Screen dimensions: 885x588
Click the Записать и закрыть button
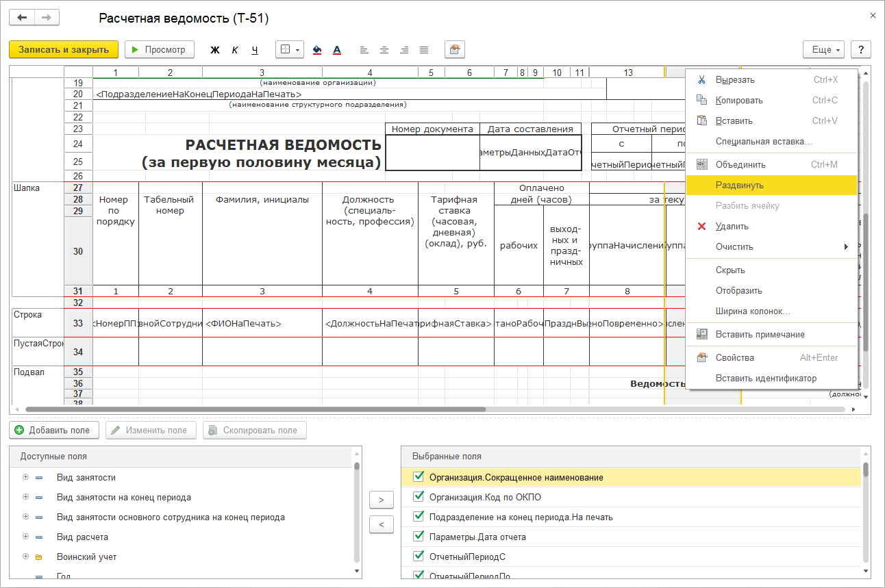(64, 50)
